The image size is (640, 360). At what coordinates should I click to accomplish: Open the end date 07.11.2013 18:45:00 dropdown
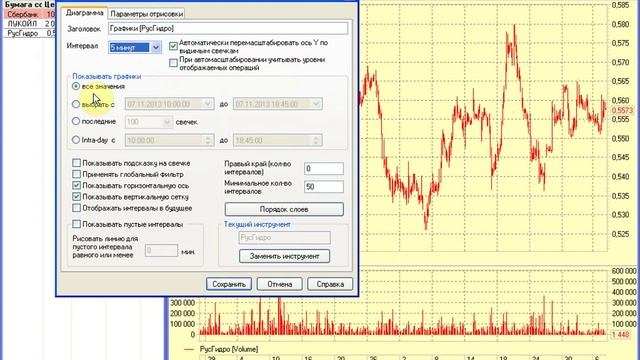pyautogui.click(x=316, y=104)
